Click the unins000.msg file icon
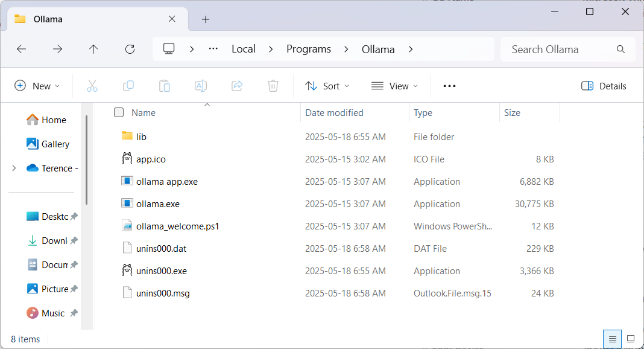 click(127, 293)
